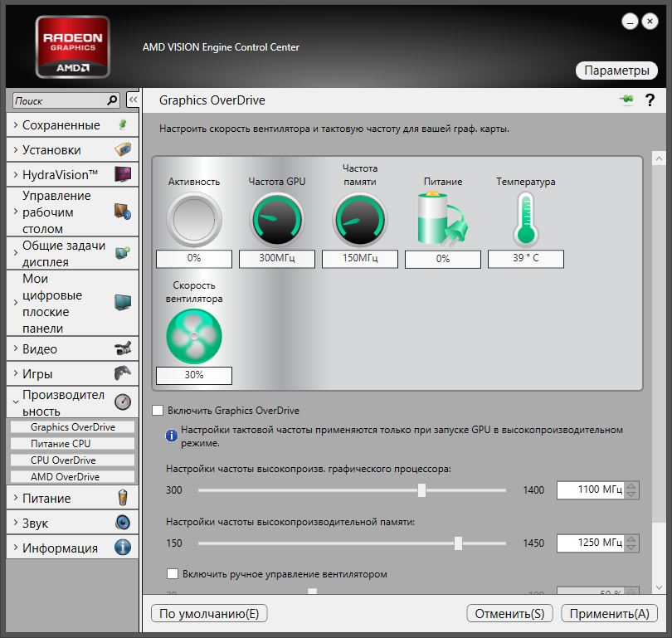672x638 pixels.
Task: Click the 1250 МГц memory clock field
Action: (590, 543)
